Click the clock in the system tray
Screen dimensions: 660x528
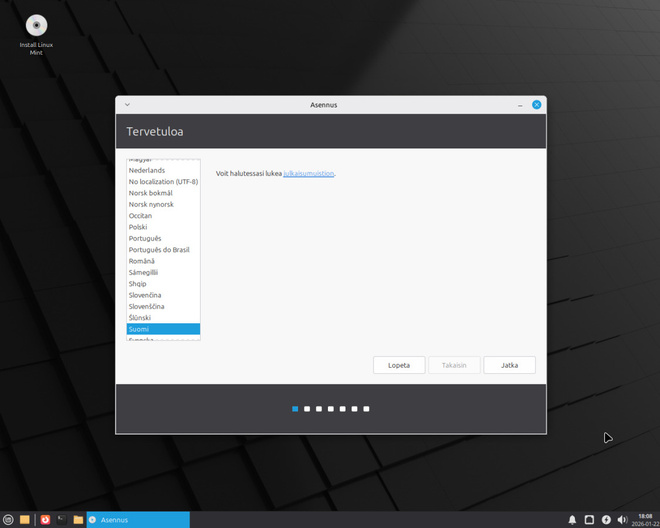[x=645, y=520]
